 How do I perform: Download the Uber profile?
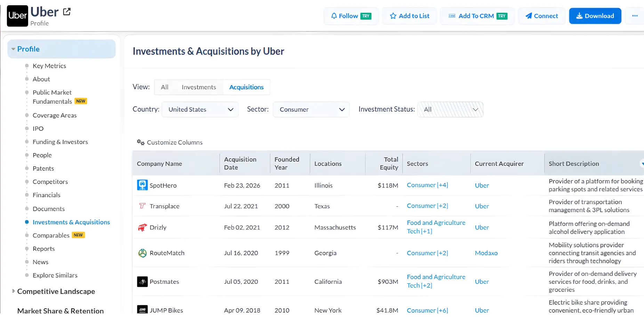point(595,16)
